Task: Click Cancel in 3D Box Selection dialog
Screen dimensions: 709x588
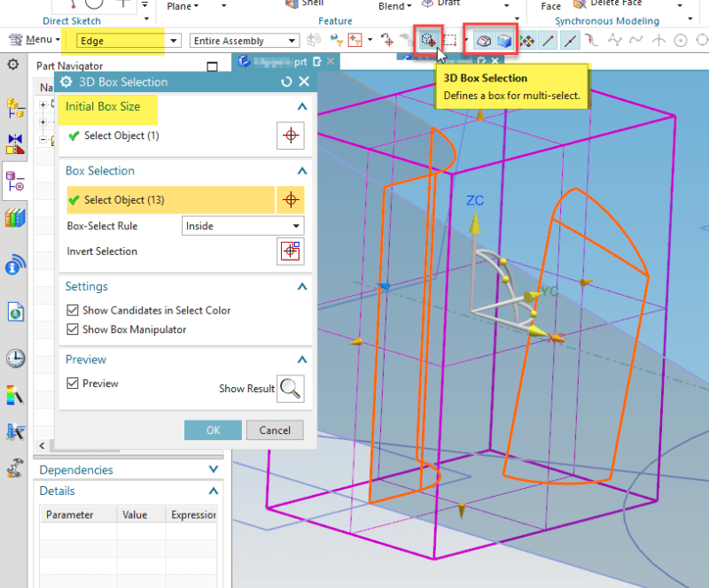Action: click(x=275, y=430)
